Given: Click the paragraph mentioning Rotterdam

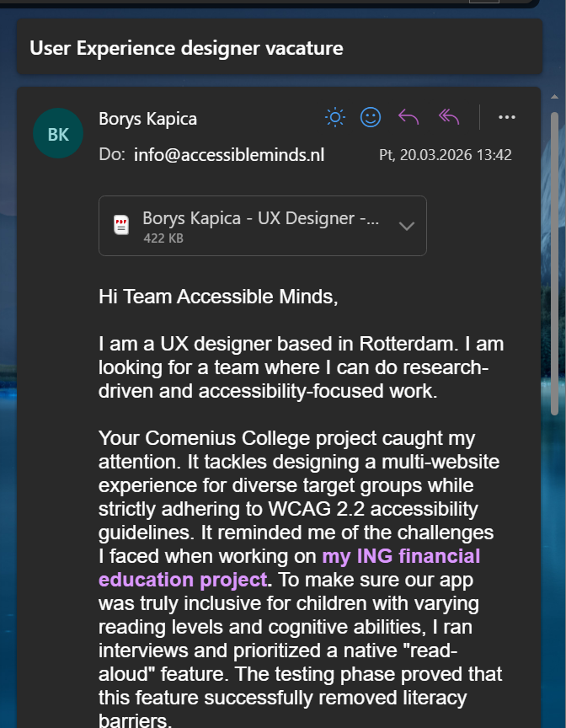Looking at the screenshot, I should pos(301,367).
